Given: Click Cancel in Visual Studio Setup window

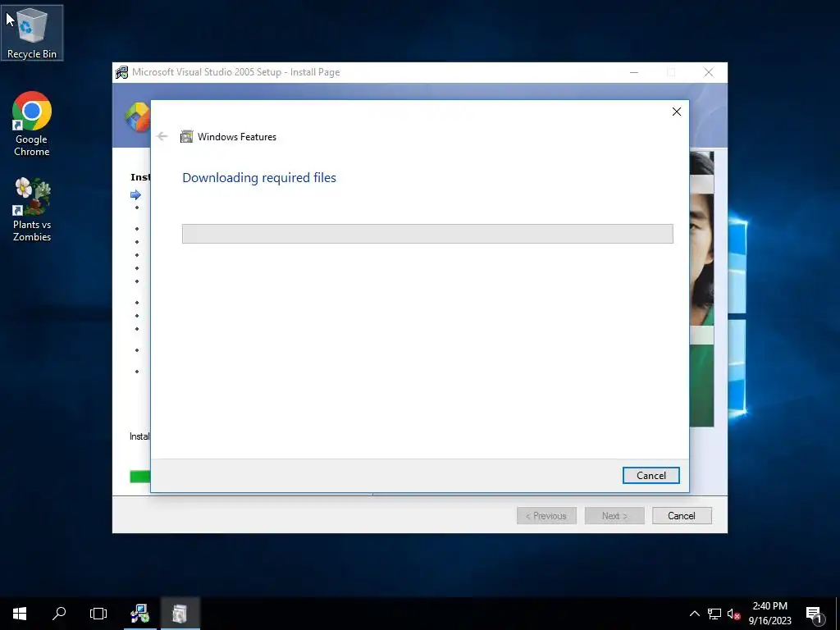Looking at the screenshot, I should pyautogui.click(x=682, y=515).
